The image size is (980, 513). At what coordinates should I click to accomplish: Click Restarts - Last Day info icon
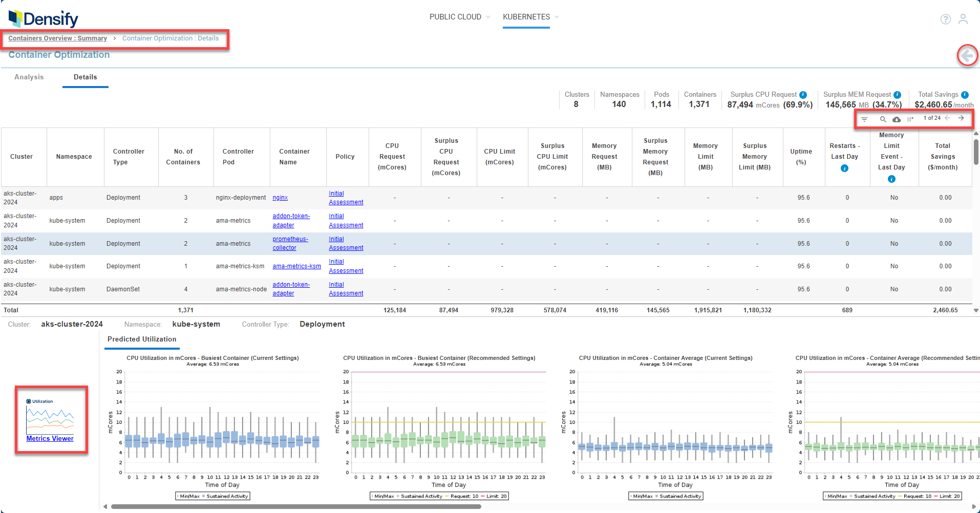(844, 168)
